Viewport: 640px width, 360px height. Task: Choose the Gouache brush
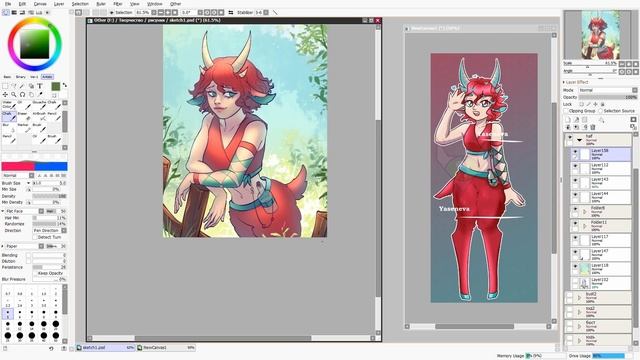[x=39, y=104]
